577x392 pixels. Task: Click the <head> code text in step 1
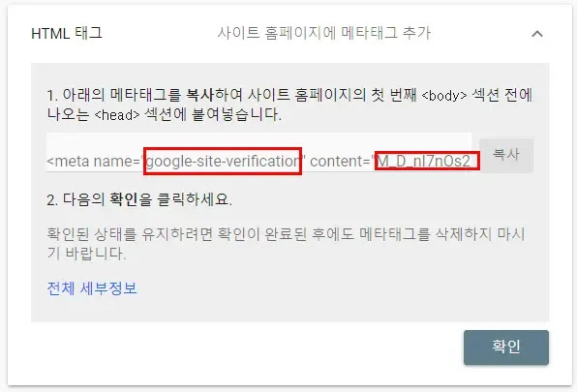coord(117,115)
